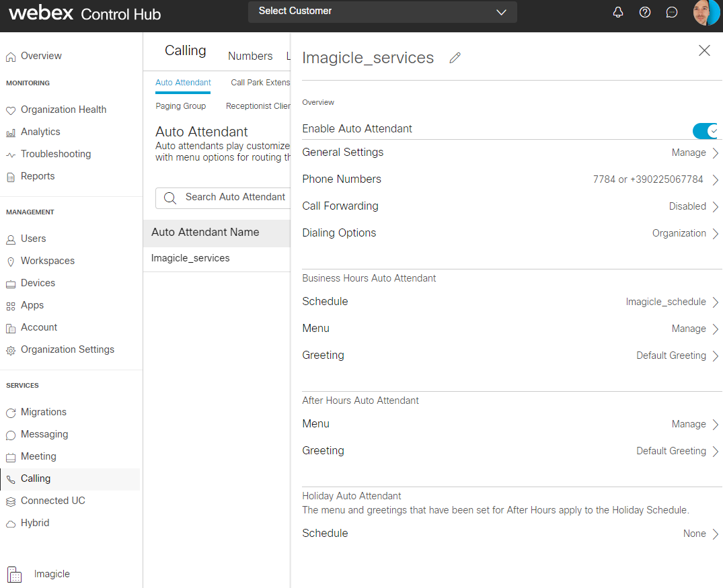Click the Organization Health heart icon
Image resolution: width=723 pixels, height=588 pixels.
[11, 110]
